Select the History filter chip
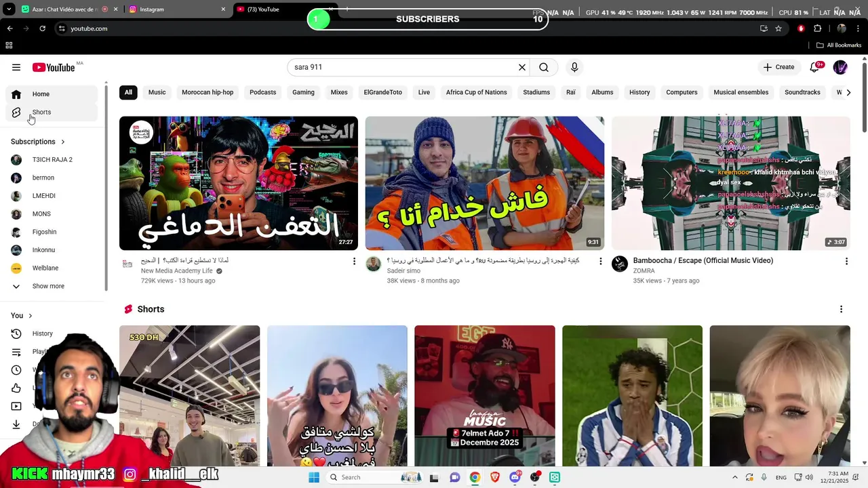 tap(639, 92)
